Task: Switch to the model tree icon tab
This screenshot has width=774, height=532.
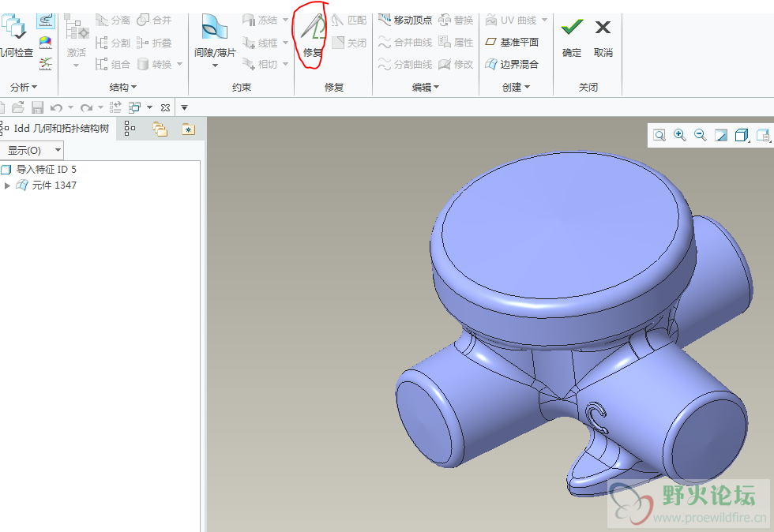Action: [130, 129]
